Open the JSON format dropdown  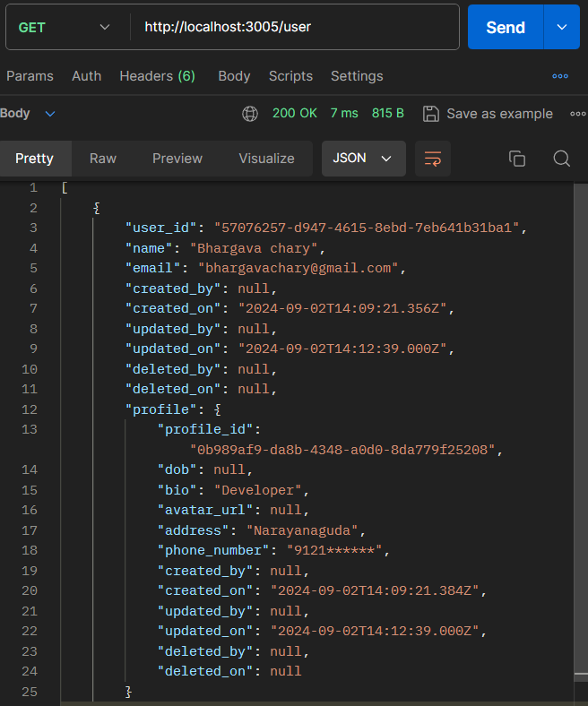click(363, 159)
